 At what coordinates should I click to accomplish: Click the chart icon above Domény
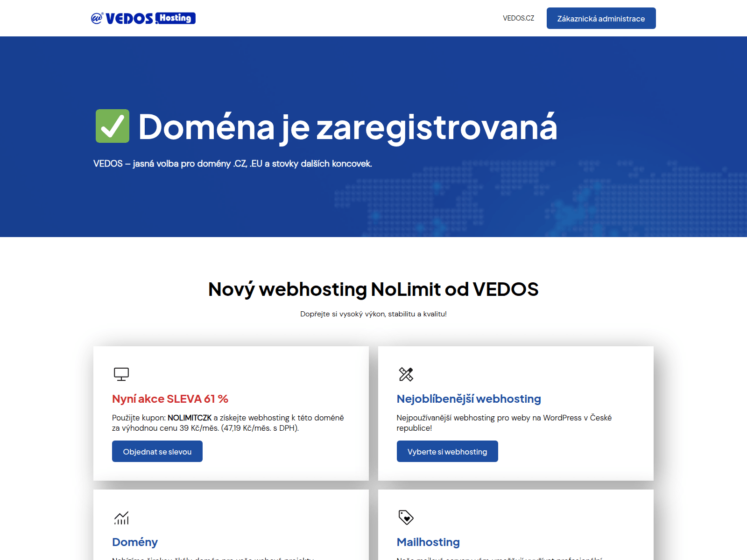(x=121, y=518)
